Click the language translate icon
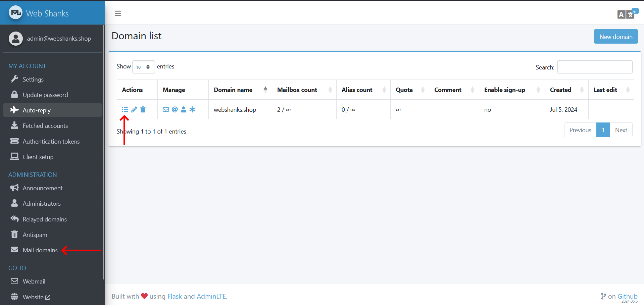The image size is (644, 305). click(626, 14)
